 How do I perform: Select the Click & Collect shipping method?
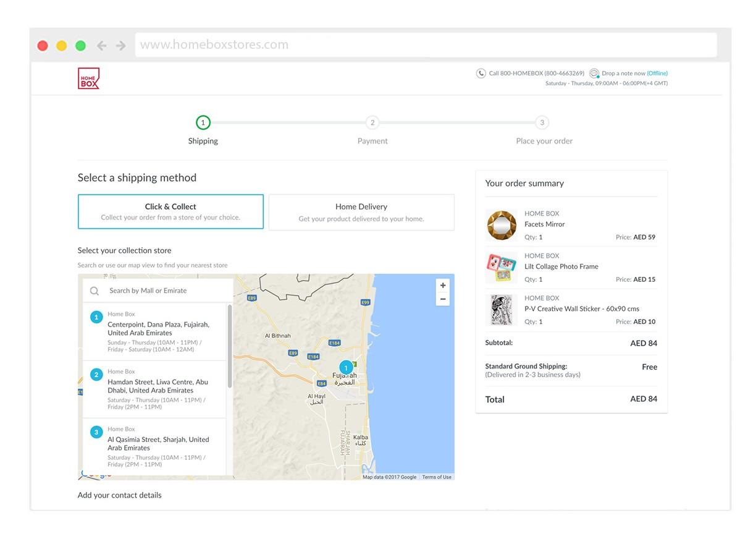170,212
